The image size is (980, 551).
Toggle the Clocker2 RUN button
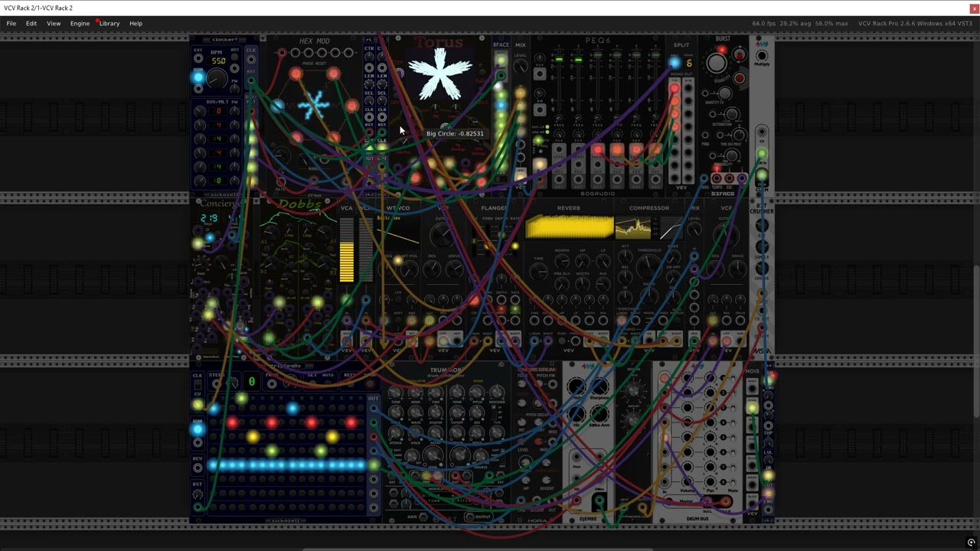click(198, 77)
